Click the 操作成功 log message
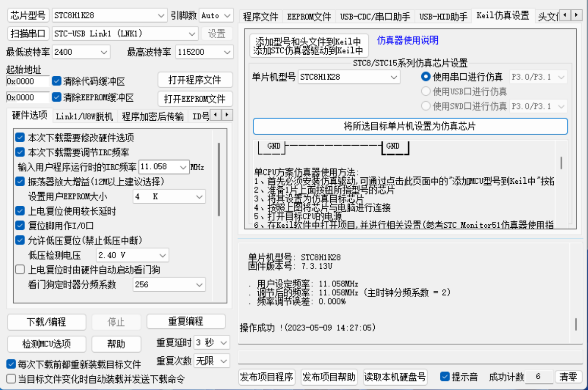Viewport: 588px width, 390px height. [307, 327]
